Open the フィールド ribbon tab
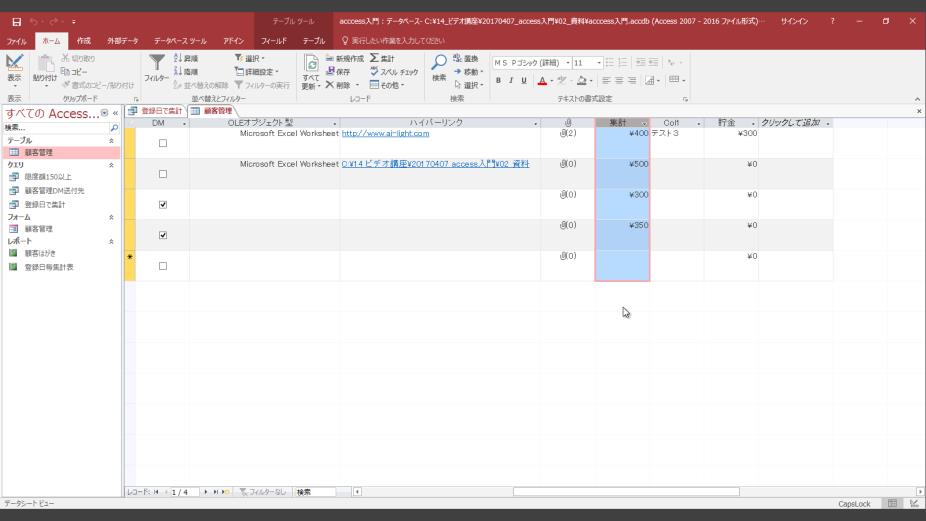Screen dimensions: 926x521 pyautogui.click(x=274, y=41)
